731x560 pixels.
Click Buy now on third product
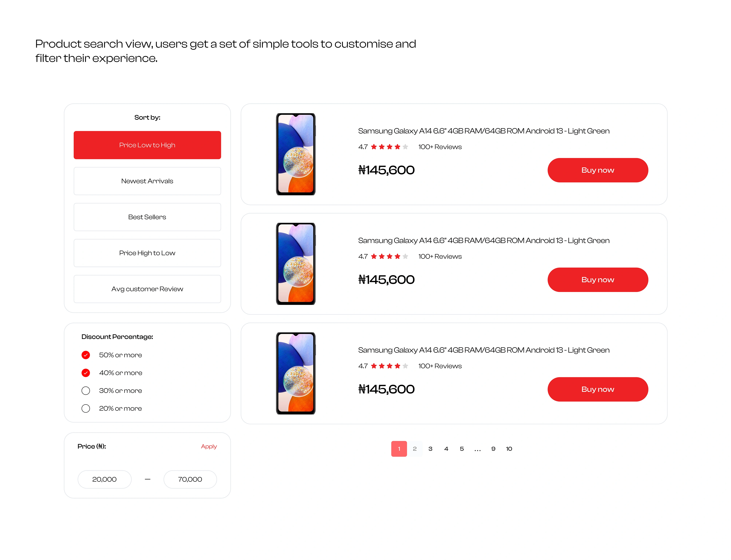click(598, 389)
